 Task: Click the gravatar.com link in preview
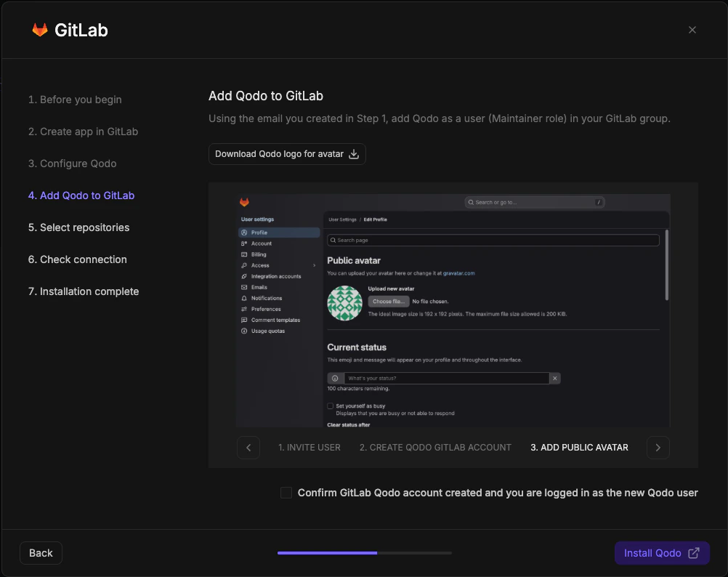tap(458, 273)
